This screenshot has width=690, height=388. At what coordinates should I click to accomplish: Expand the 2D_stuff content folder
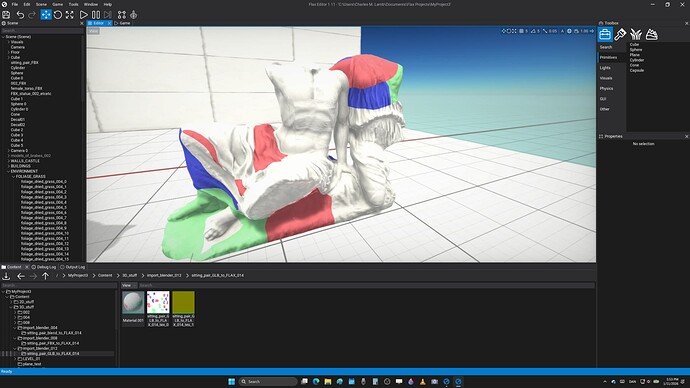pyautogui.click(x=11, y=302)
